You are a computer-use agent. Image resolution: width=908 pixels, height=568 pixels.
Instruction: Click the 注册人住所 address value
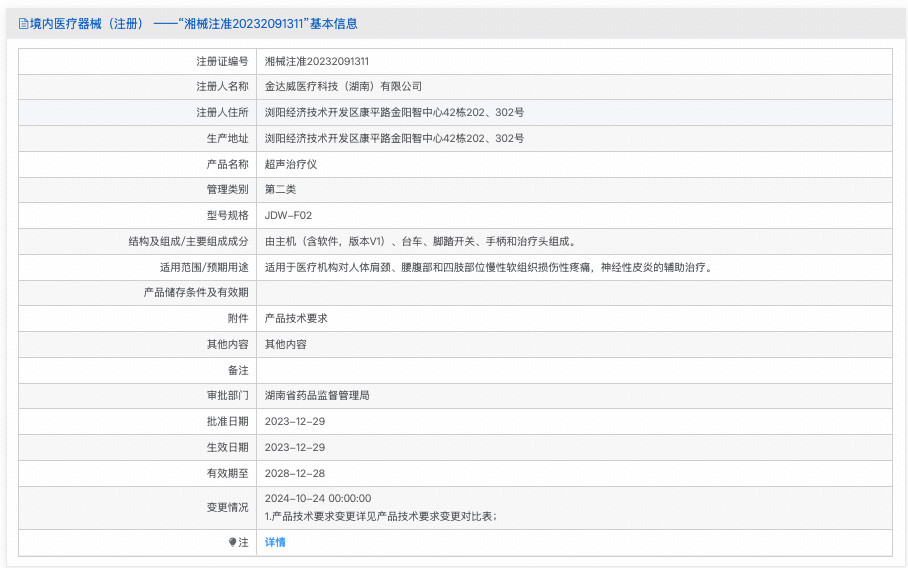click(394, 112)
